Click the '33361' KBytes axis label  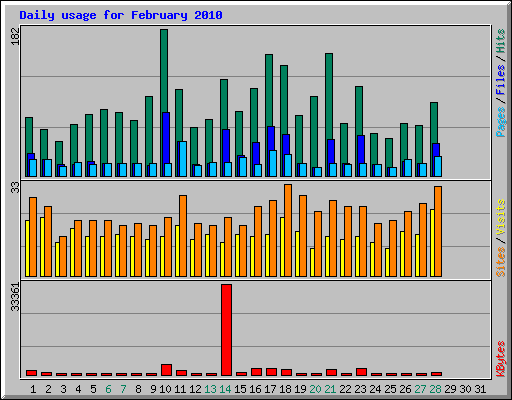(x=15, y=297)
